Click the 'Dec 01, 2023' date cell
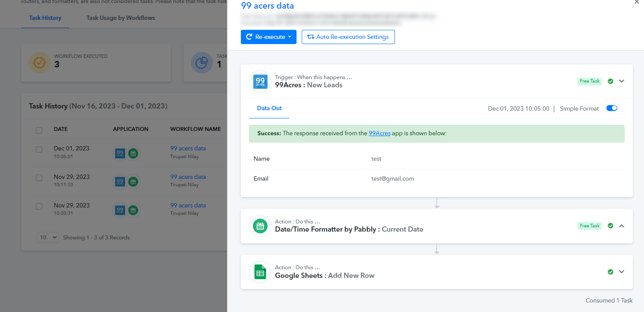 [x=72, y=149]
